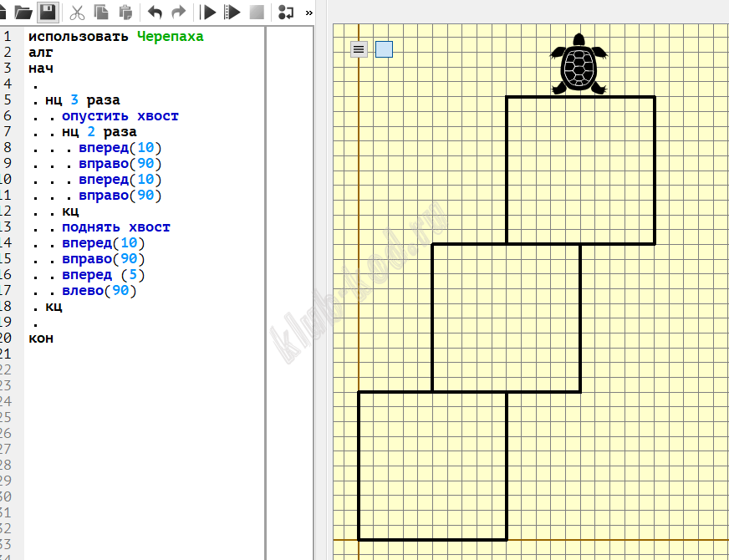The width and height of the screenshot is (729, 560).
Task: Copy selected text icon
Action: click(101, 12)
